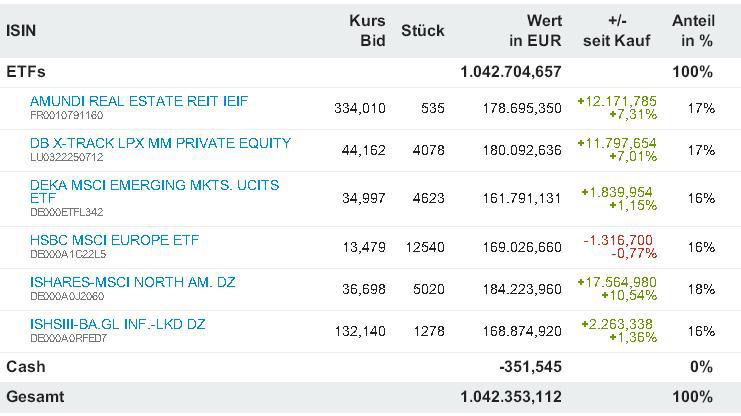Image resolution: width=741 pixels, height=416 pixels.
Task: Click HSBC loss value -1.316,700
Action: (x=618, y=240)
